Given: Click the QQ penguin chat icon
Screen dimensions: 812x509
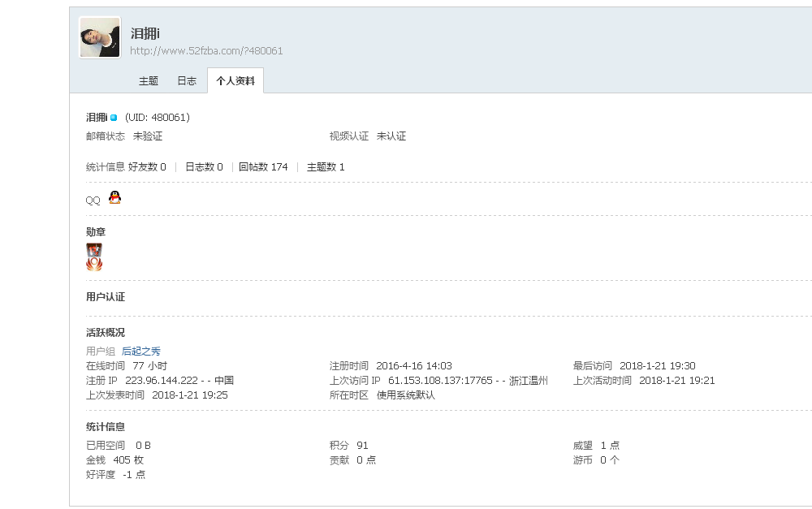Looking at the screenshot, I should (x=114, y=197).
